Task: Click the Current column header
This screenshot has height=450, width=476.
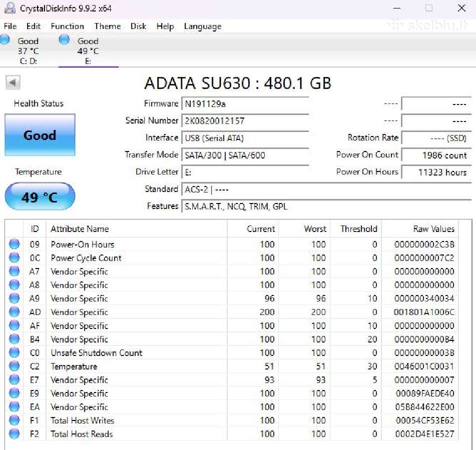Action: click(x=253, y=228)
